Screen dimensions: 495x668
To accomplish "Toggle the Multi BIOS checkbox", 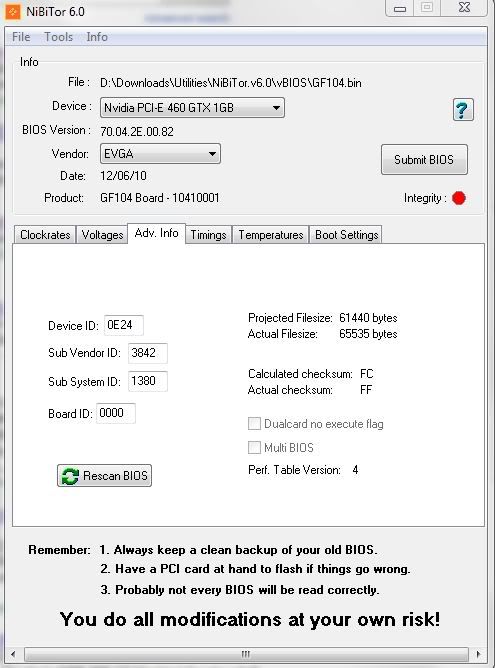I will pos(254,447).
